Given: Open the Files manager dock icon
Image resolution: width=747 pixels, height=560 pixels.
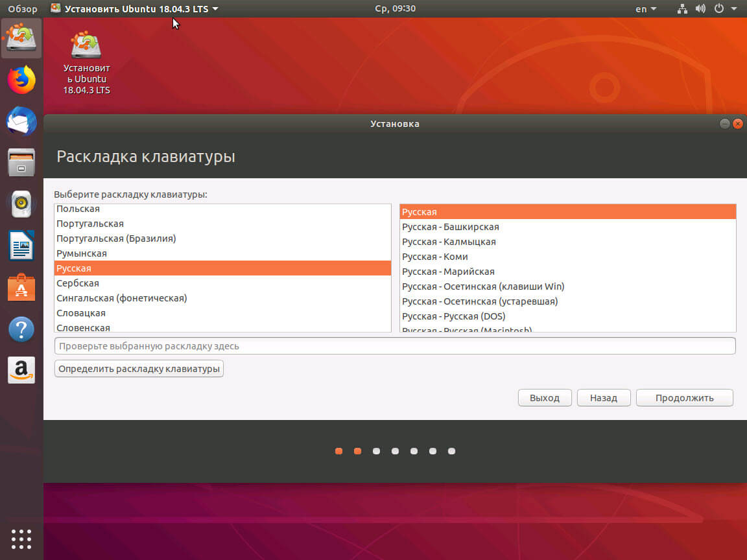Looking at the screenshot, I should tap(21, 163).
